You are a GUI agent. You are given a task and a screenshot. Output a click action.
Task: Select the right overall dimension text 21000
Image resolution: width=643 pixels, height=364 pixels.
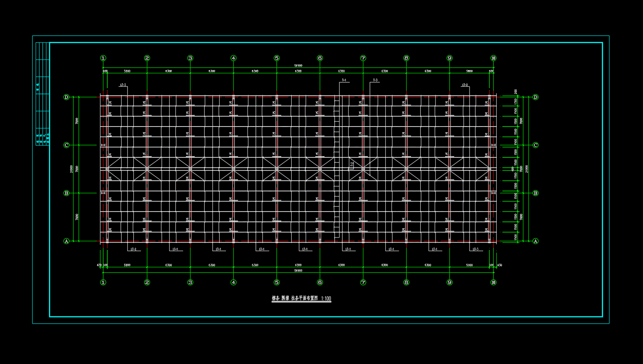(526, 169)
